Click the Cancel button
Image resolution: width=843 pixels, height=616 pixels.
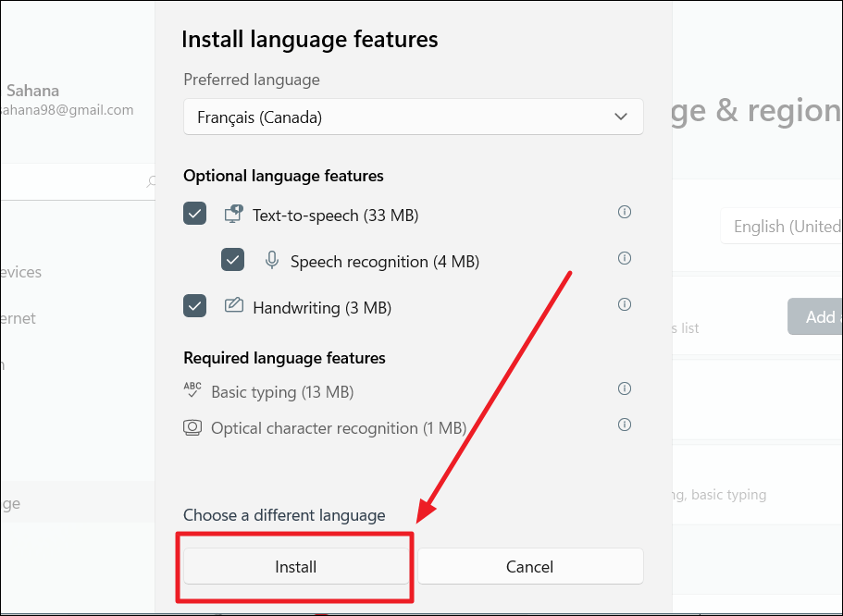[x=530, y=567]
